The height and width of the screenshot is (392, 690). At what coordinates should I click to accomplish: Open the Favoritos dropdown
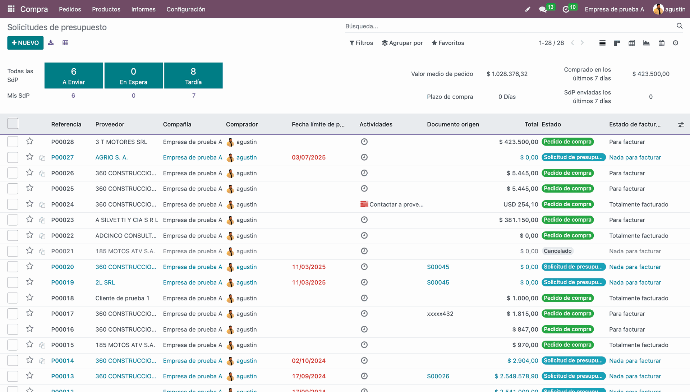tap(448, 43)
